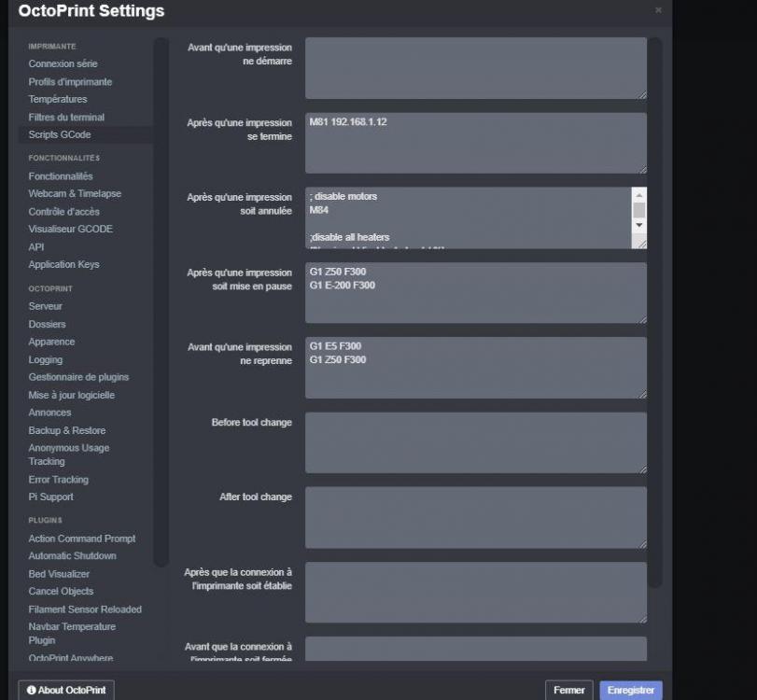This screenshot has width=757, height=700.
Task: Select Cancel Objects plugin
Action: click(61, 591)
